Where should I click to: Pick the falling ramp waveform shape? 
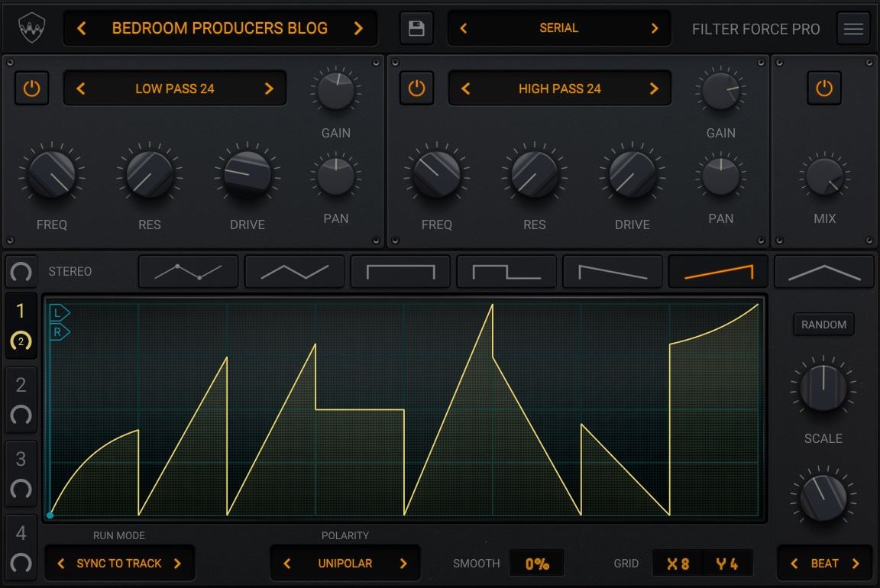coord(613,272)
